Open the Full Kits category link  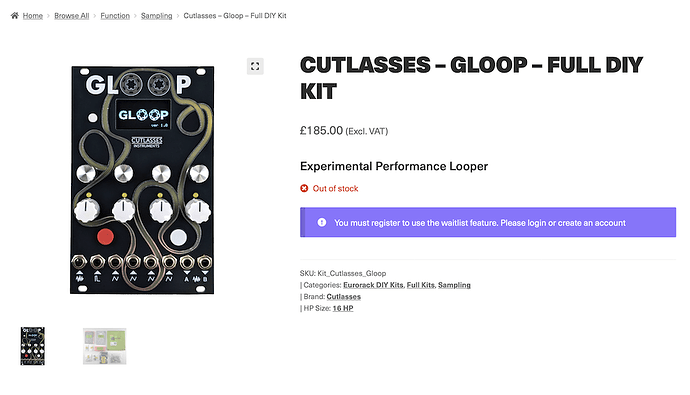[421, 285]
